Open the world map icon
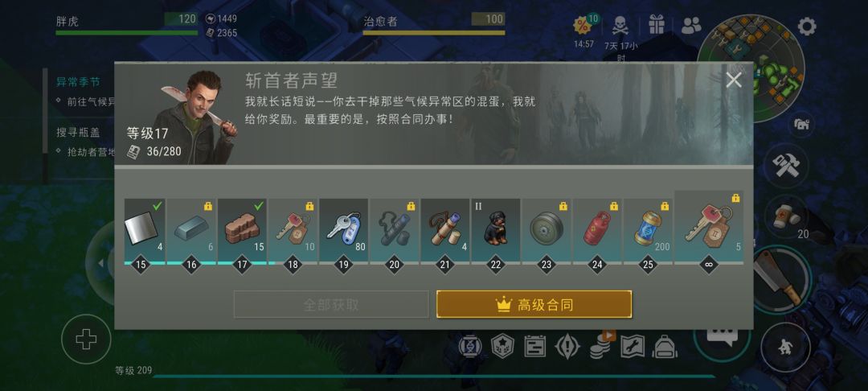Viewport: 868px width, 391px height. [633, 347]
